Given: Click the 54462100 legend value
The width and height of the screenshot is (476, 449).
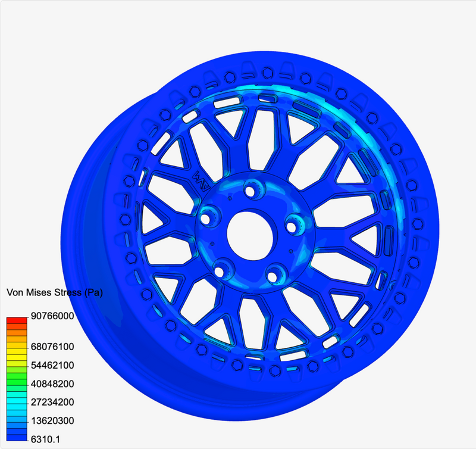Looking at the screenshot, I should pyautogui.click(x=54, y=364).
